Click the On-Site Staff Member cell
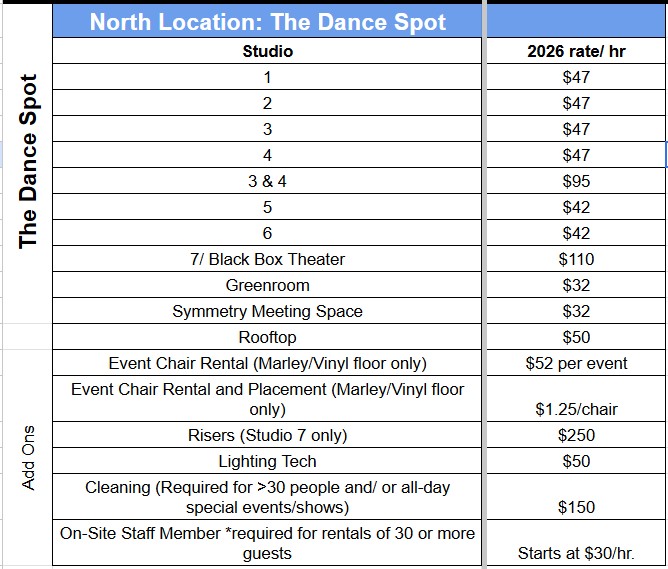This screenshot has width=668, height=569. (268, 542)
